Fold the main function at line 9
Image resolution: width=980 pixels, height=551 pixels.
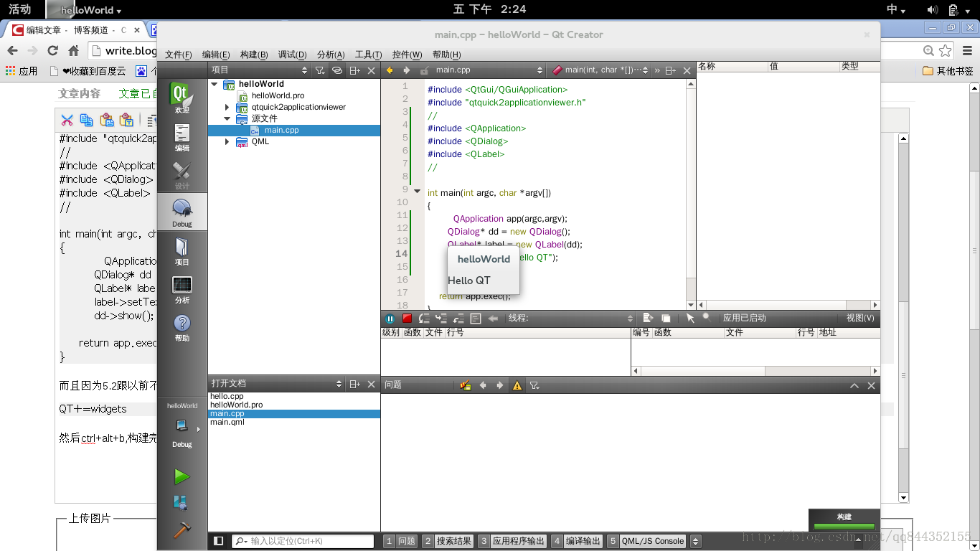pyautogui.click(x=418, y=191)
